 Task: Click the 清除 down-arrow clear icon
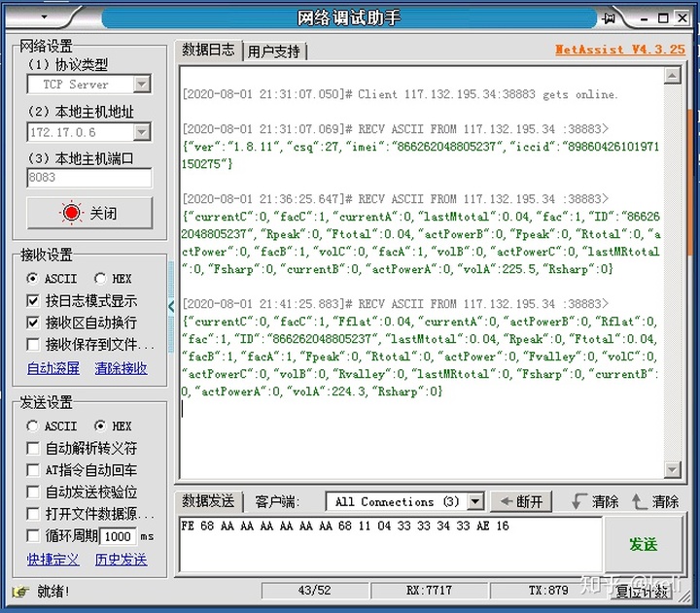tap(579, 501)
